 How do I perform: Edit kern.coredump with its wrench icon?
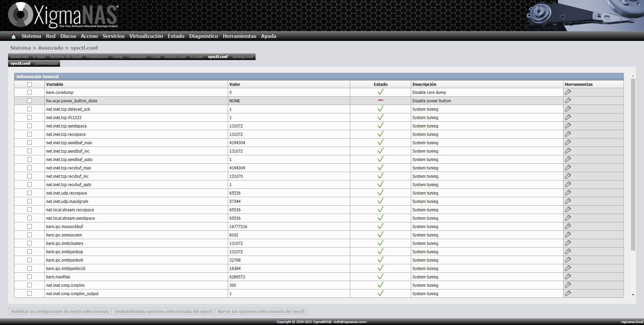coord(568,92)
